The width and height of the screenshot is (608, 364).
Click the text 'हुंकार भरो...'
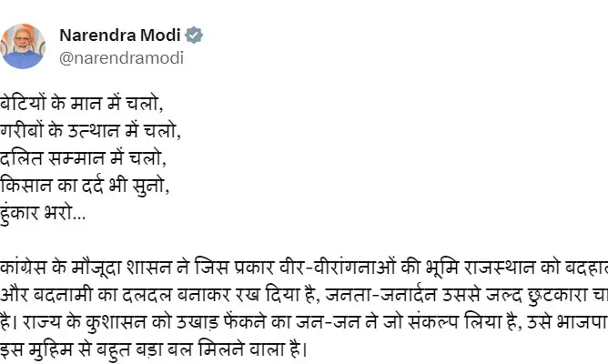coord(43,214)
